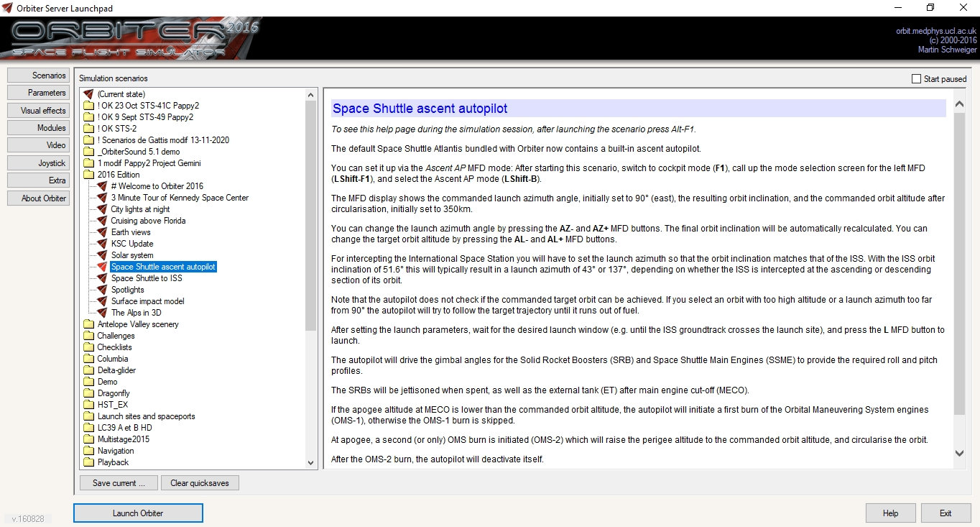This screenshot has width=980, height=527.
Task: Select the Solar system scenario icon
Action: (102, 255)
